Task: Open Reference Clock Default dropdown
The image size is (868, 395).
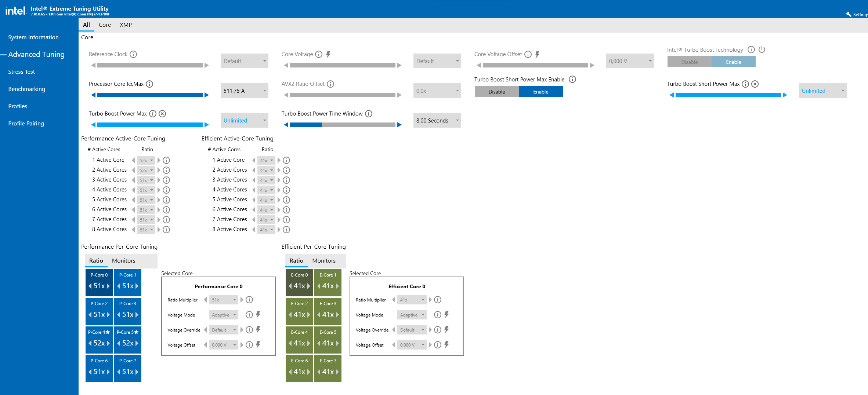Action: coord(245,61)
